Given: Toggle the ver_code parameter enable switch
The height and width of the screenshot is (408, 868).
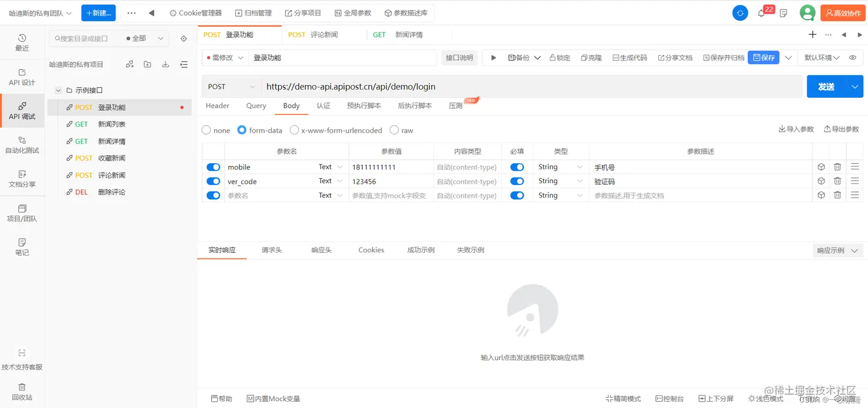Looking at the screenshot, I should [213, 181].
